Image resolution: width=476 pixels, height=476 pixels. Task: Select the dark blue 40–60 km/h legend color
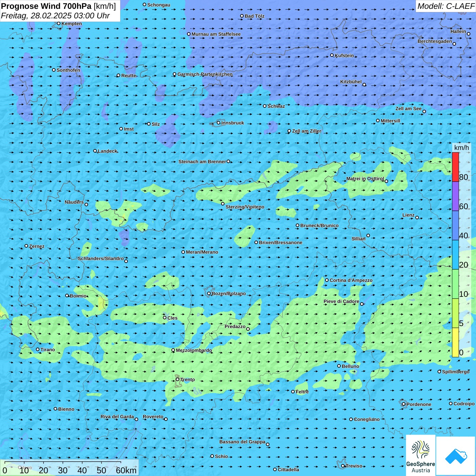click(x=455, y=226)
